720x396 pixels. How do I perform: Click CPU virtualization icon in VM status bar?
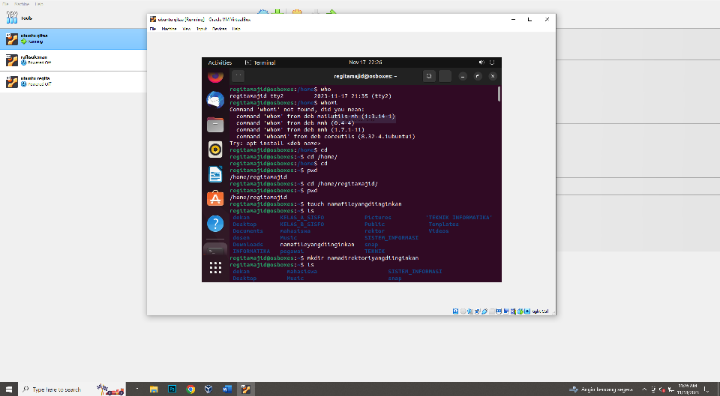tap(513, 311)
